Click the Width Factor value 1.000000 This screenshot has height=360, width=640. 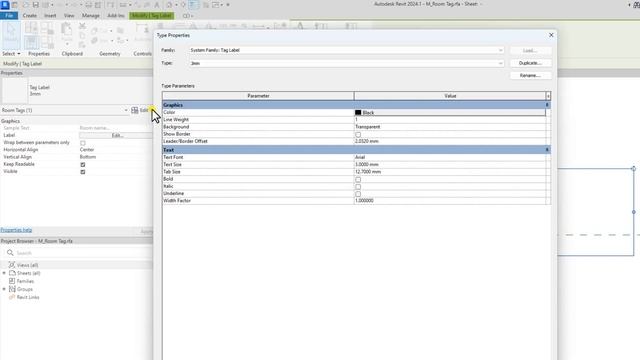pos(450,201)
